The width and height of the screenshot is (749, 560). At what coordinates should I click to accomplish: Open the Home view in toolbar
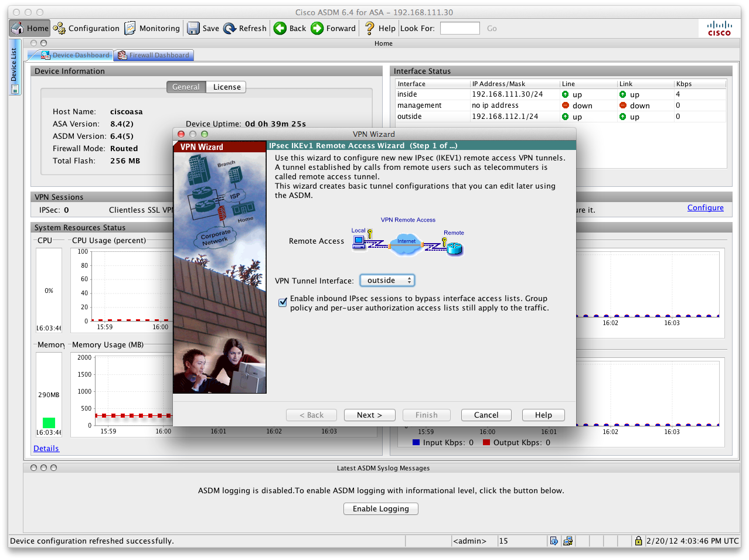[x=29, y=28]
